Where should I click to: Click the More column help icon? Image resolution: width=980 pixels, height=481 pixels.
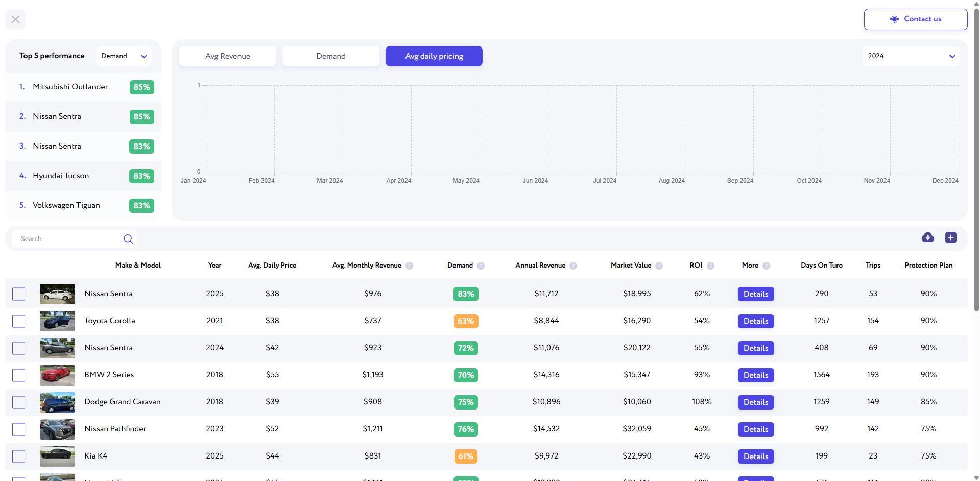click(x=766, y=266)
